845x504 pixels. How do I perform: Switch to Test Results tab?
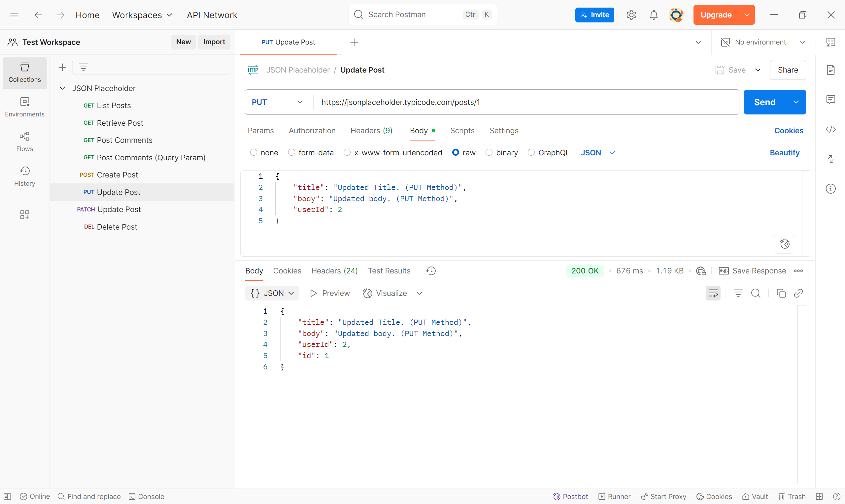click(x=389, y=271)
